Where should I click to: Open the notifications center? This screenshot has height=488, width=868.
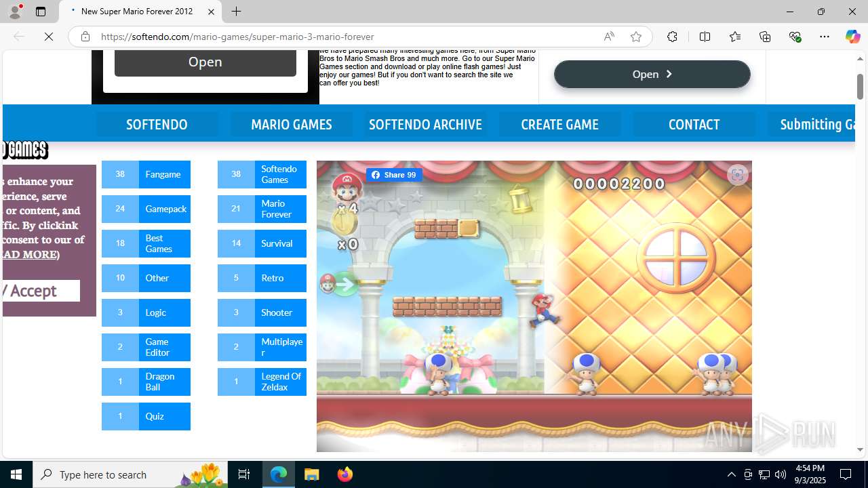pos(846,474)
